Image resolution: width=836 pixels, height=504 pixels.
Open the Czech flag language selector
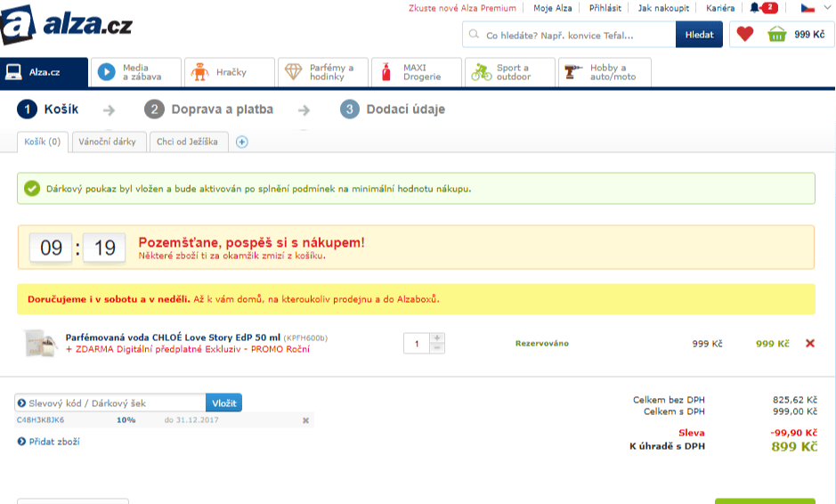pos(808,8)
